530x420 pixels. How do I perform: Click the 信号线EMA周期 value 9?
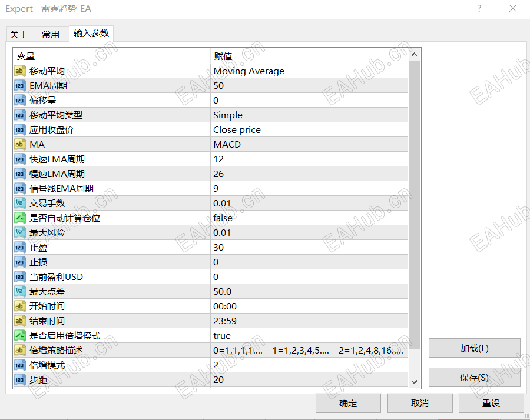pos(216,188)
